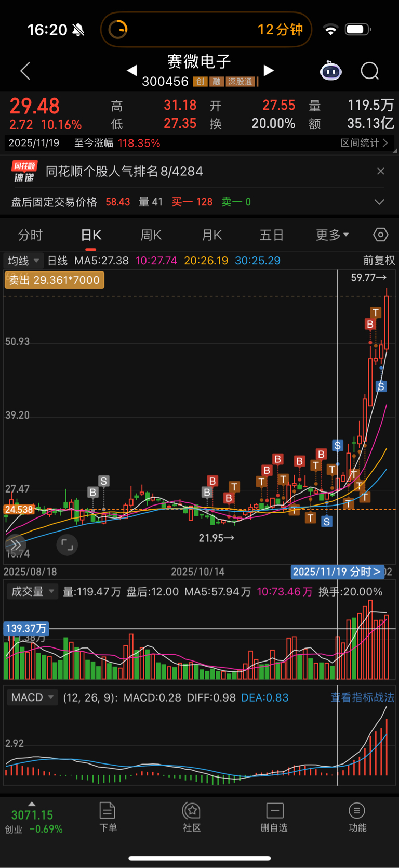Tap the 139.37万 volume label

pos(26,629)
